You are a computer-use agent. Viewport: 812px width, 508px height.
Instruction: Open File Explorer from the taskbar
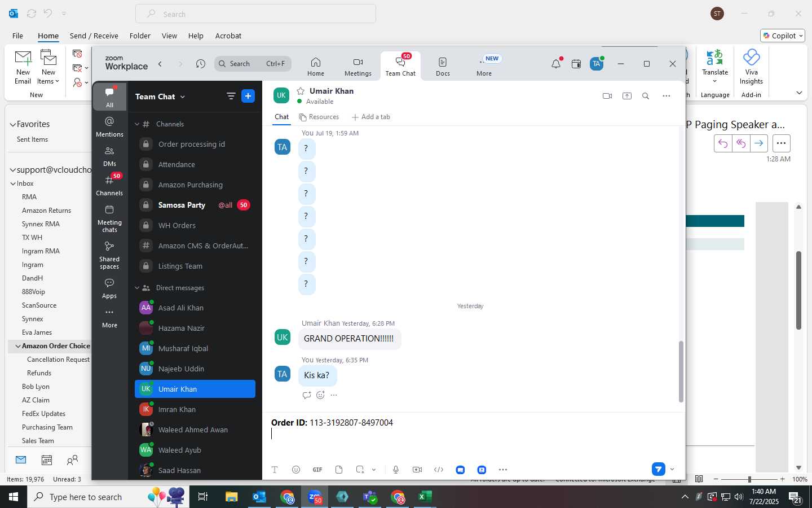[x=232, y=497]
